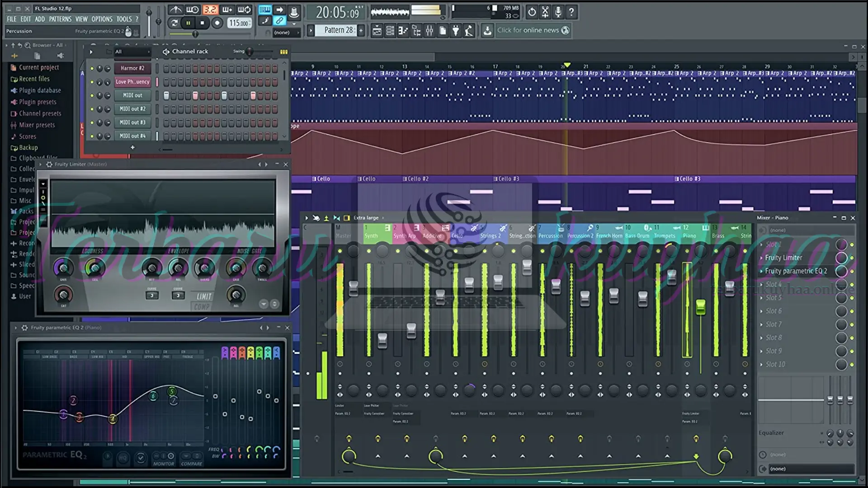The width and height of the screenshot is (868, 488).
Task: Open Fruity Limiter gear options menu
Action: (49, 164)
